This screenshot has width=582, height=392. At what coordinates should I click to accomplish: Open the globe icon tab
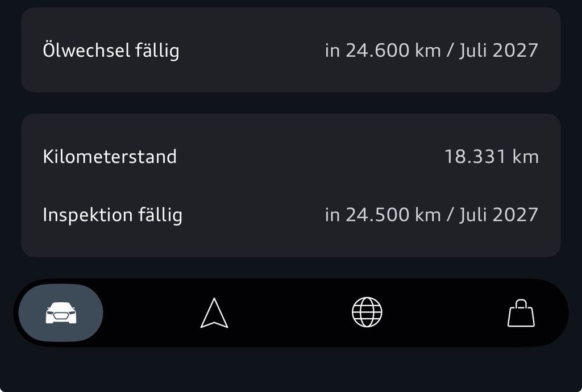[367, 312]
